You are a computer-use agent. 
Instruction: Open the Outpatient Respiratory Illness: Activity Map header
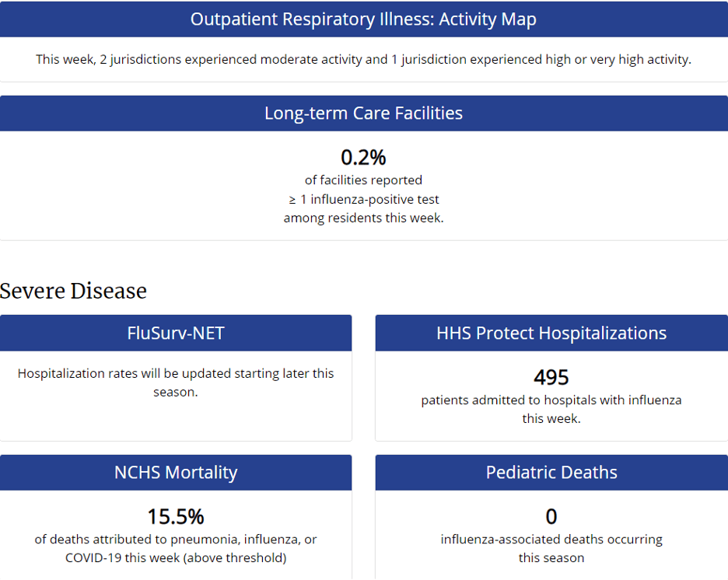[x=363, y=19]
